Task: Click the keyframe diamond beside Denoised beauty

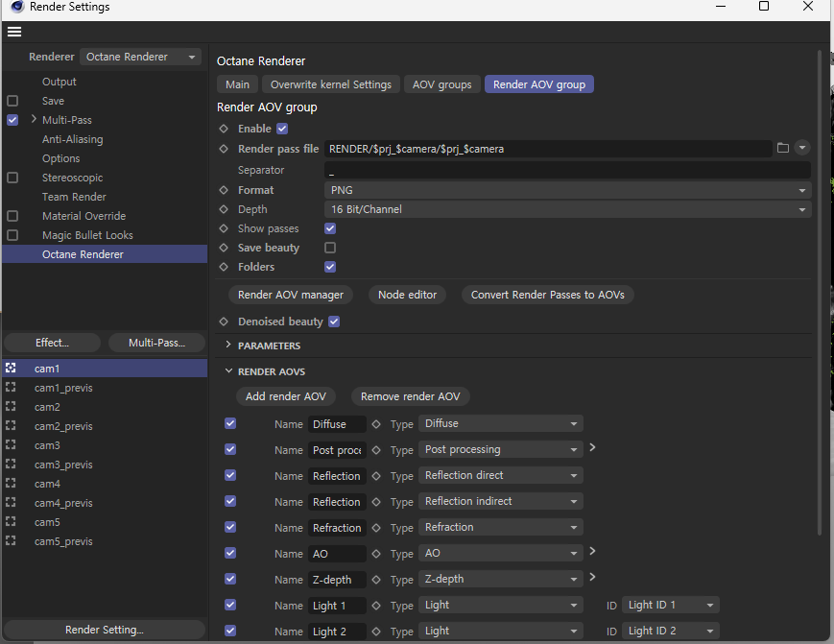Action: pyautogui.click(x=224, y=322)
